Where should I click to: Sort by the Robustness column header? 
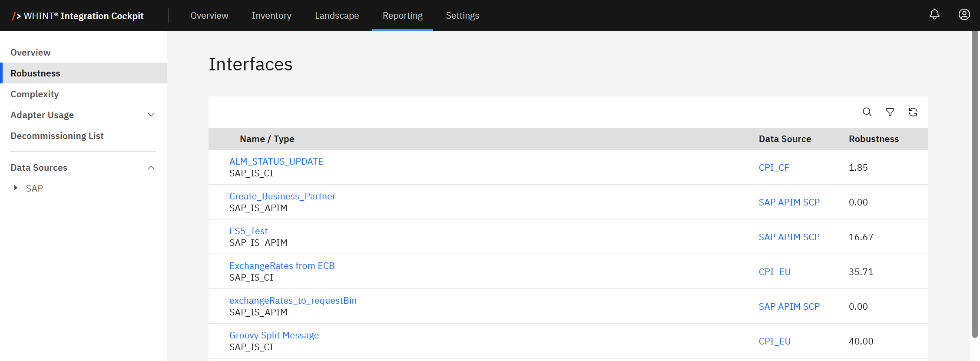coord(874,139)
